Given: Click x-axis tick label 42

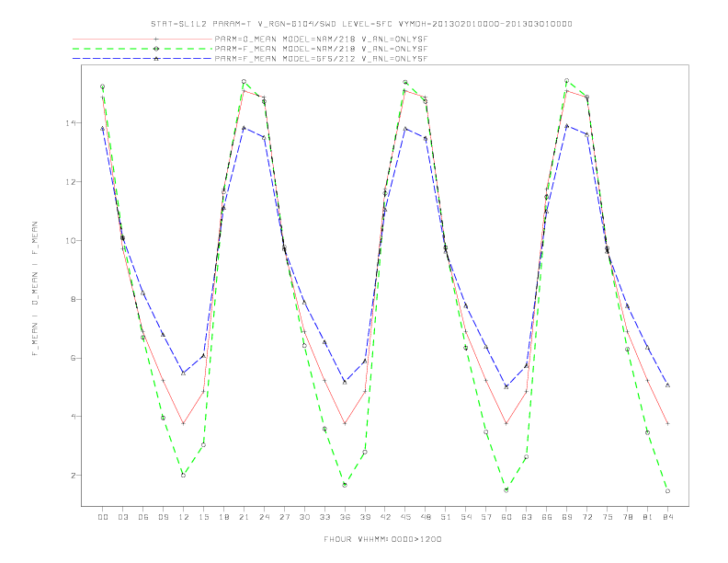Looking at the screenshot, I should [x=385, y=517].
